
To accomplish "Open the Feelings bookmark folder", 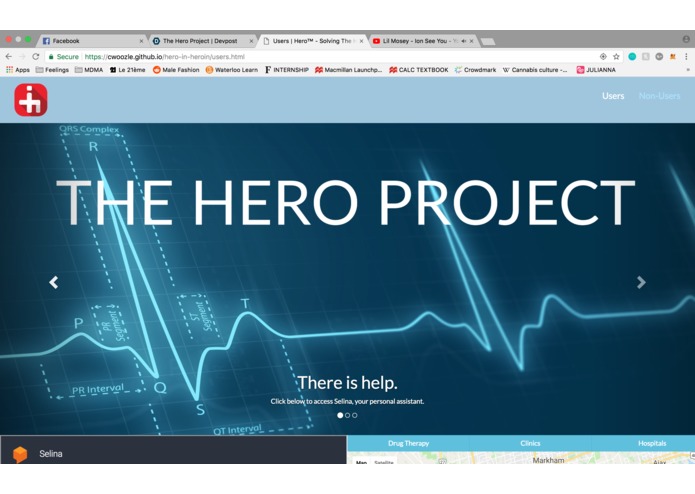I will pyautogui.click(x=52, y=70).
